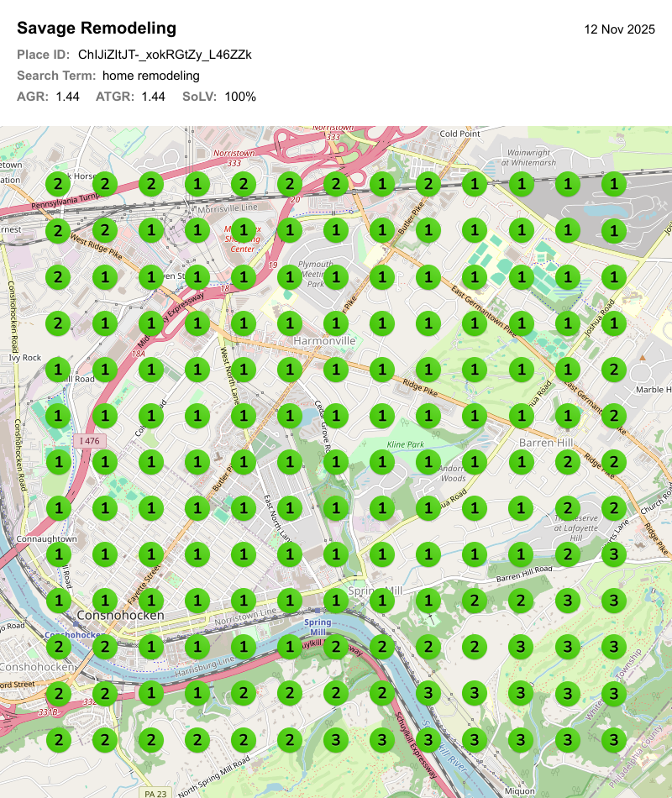672x798 pixels.
Task: Click the North Spring Mill Road label
Action: coord(214,776)
